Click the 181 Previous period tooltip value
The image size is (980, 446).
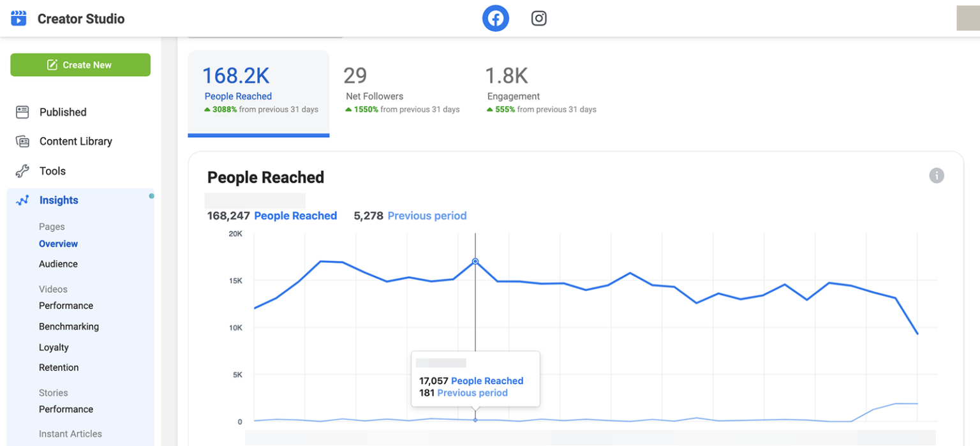(x=463, y=393)
